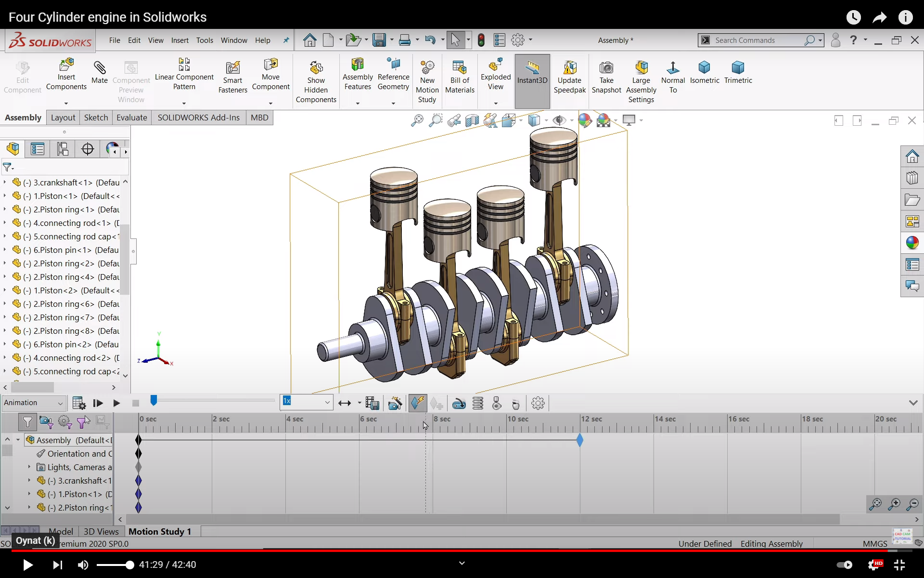Play the animation from the start
Image resolution: width=924 pixels, height=578 pixels.
click(98, 403)
